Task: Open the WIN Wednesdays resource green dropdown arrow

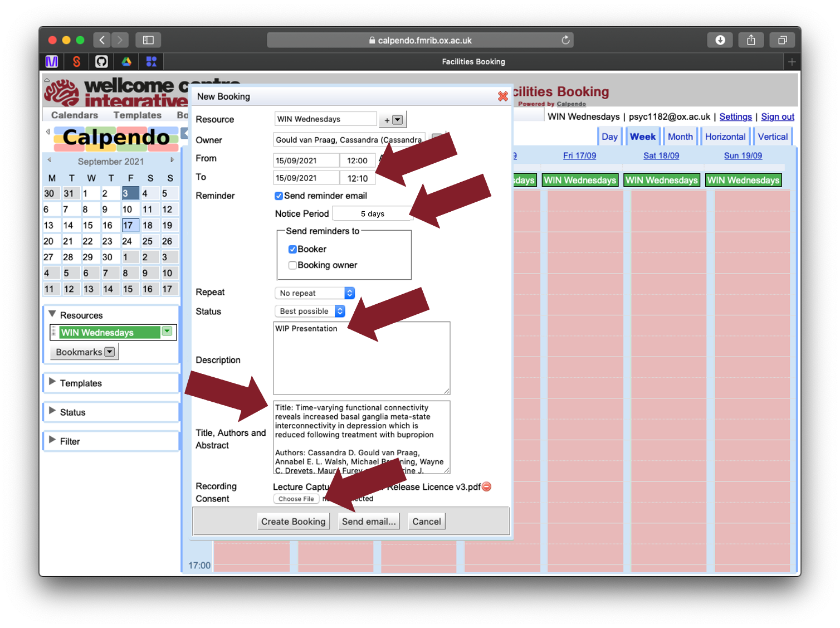Action: (167, 332)
